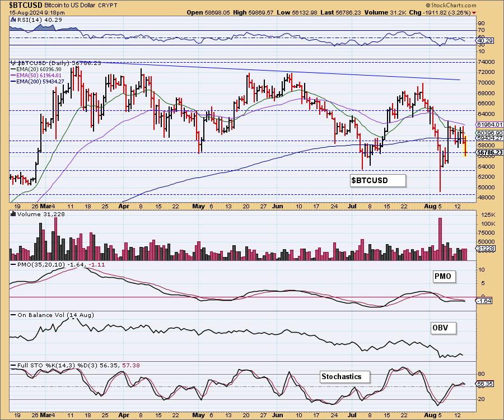Click the purple EMA(50) legend line swatch
This screenshot has width=504, height=420.
pyautogui.click(x=13, y=76)
